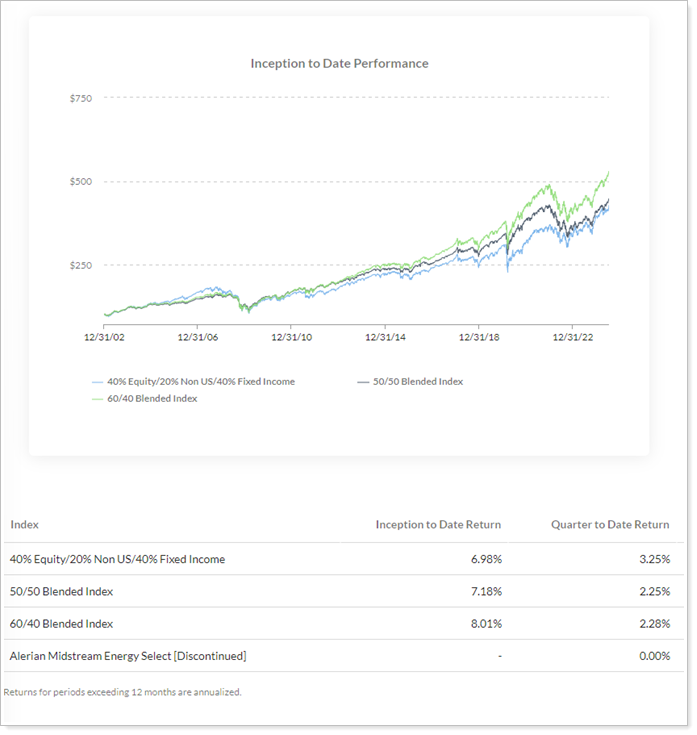
Task: Toggle the 50/50 Blended Index legend entry
Action: point(419,381)
